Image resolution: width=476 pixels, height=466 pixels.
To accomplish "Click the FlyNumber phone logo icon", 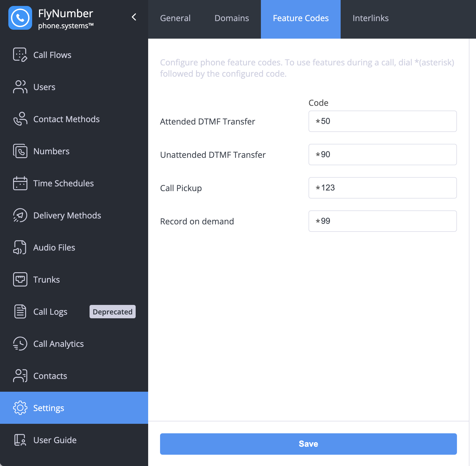I will (20, 18).
